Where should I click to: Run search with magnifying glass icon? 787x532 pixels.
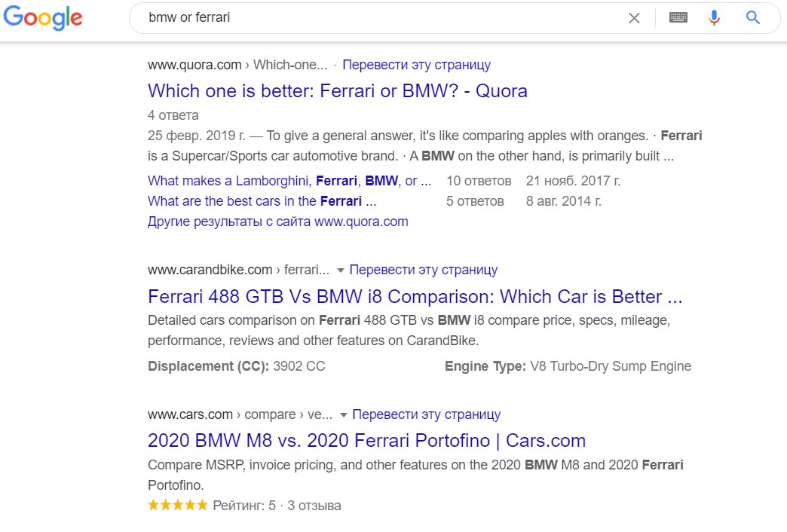point(752,17)
